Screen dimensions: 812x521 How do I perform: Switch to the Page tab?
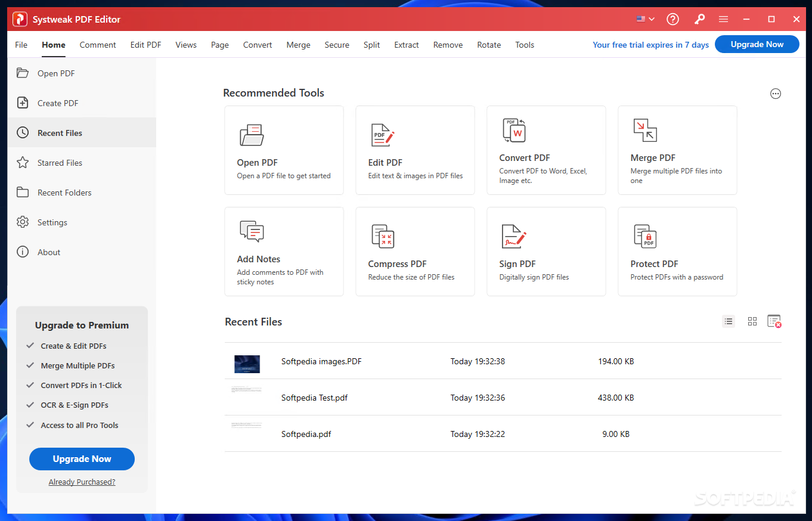[x=220, y=45]
